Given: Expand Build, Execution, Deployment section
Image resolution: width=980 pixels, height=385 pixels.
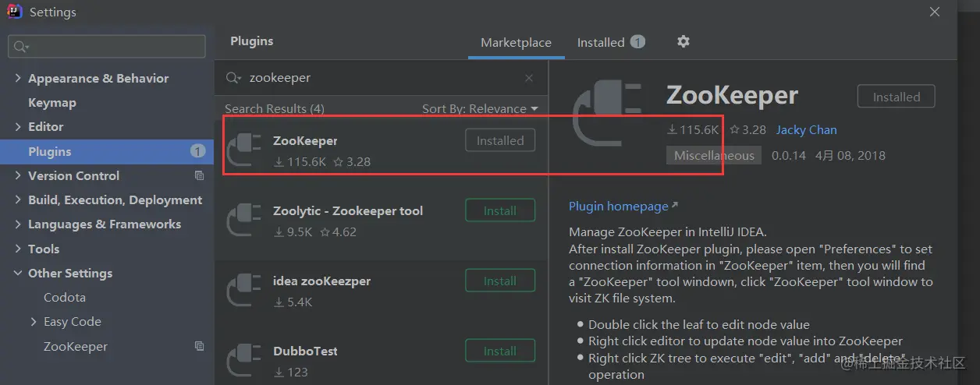Looking at the screenshot, I should click(x=18, y=200).
